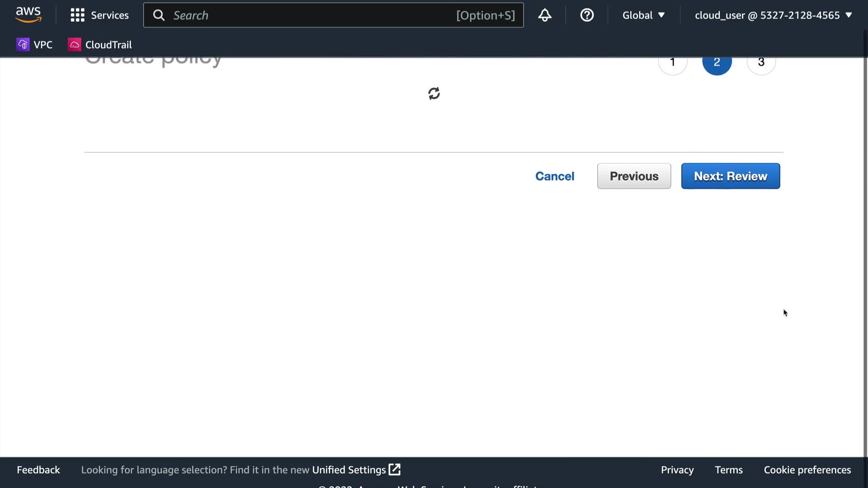Expand the Global region dropdown
The width and height of the screenshot is (868, 488).
coord(643,15)
